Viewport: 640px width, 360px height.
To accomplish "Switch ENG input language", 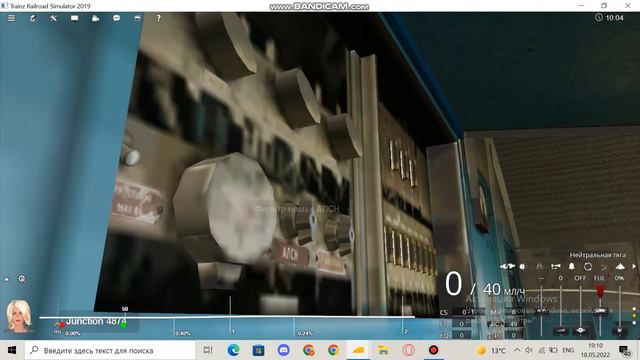I will pyautogui.click(x=568, y=350).
